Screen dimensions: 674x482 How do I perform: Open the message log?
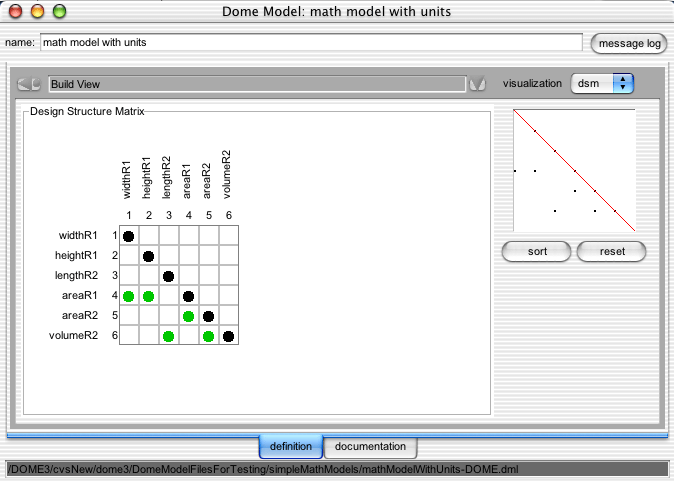tap(629, 43)
